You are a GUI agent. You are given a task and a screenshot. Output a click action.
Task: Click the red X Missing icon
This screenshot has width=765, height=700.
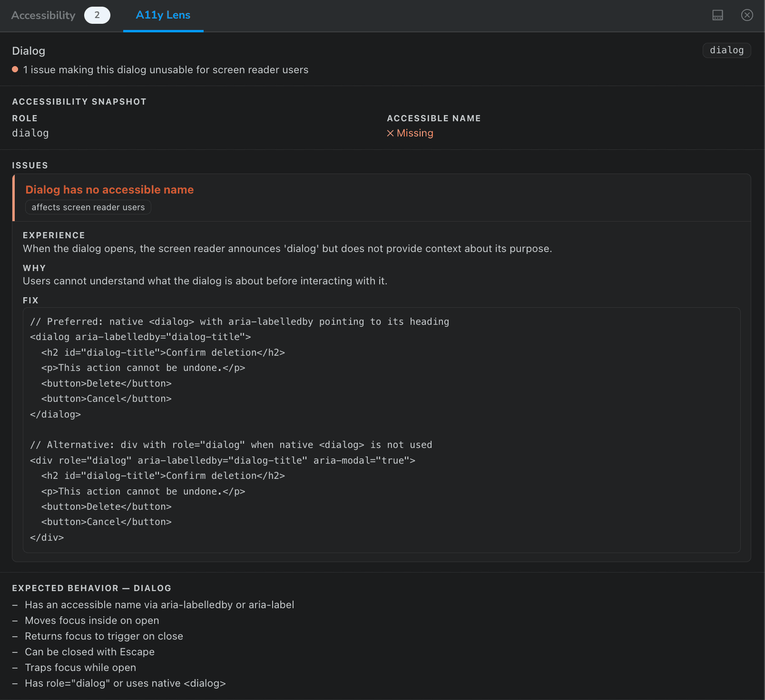[x=390, y=133]
